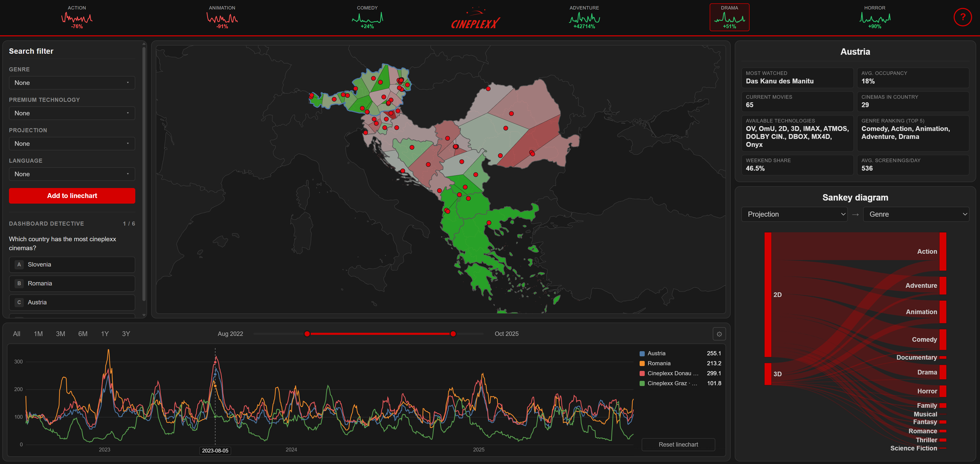The width and height of the screenshot is (980, 464).
Task: Click the right handle of date range slider
Action: [x=453, y=334]
